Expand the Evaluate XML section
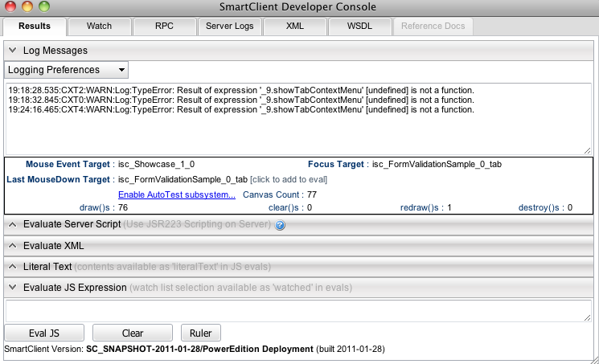The image size is (599, 364). [x=12, y=245]
